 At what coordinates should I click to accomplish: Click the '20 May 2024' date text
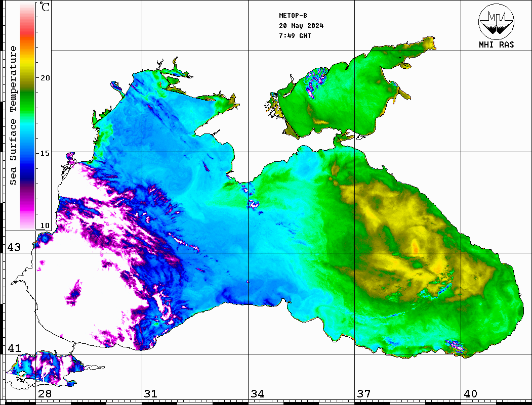coord(301,26)
